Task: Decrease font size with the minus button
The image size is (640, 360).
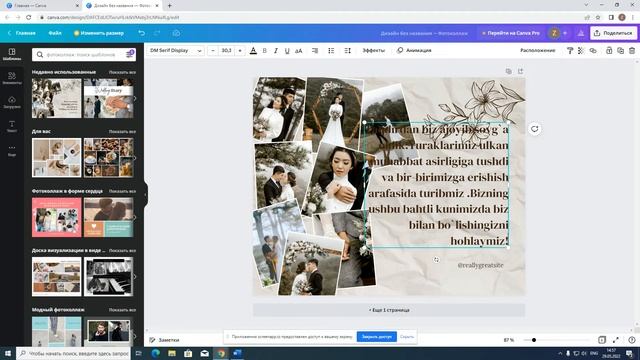Action: 213,51
